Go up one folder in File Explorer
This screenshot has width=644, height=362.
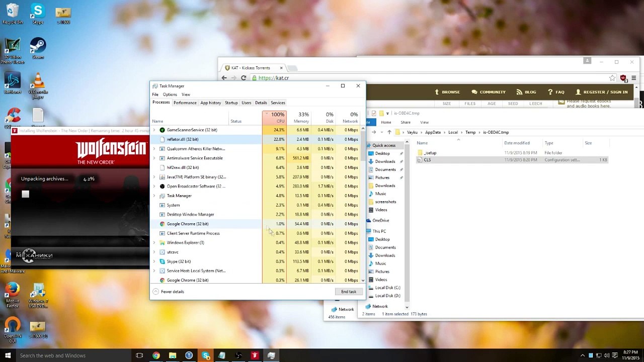(389, 132)
